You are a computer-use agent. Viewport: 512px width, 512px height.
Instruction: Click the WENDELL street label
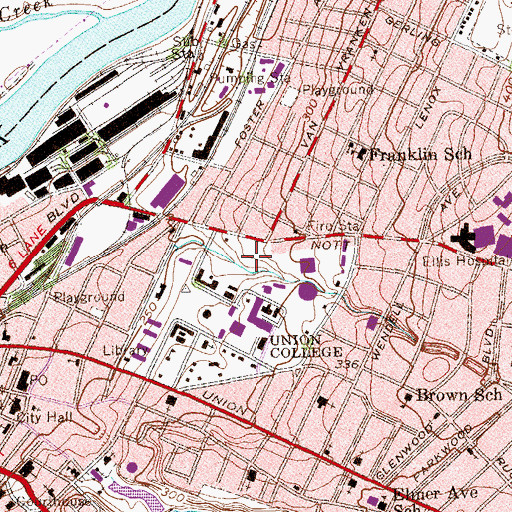coord(388,331)
